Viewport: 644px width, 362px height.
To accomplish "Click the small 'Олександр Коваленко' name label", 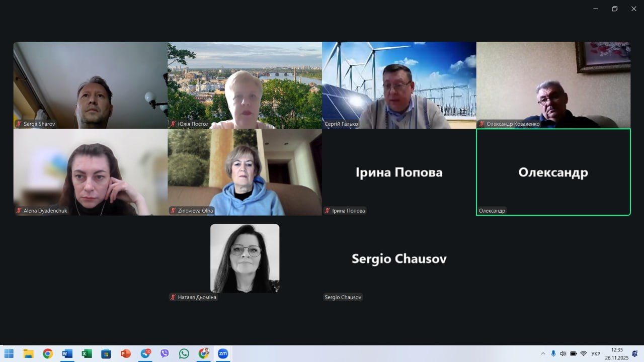I will point(513,124).
